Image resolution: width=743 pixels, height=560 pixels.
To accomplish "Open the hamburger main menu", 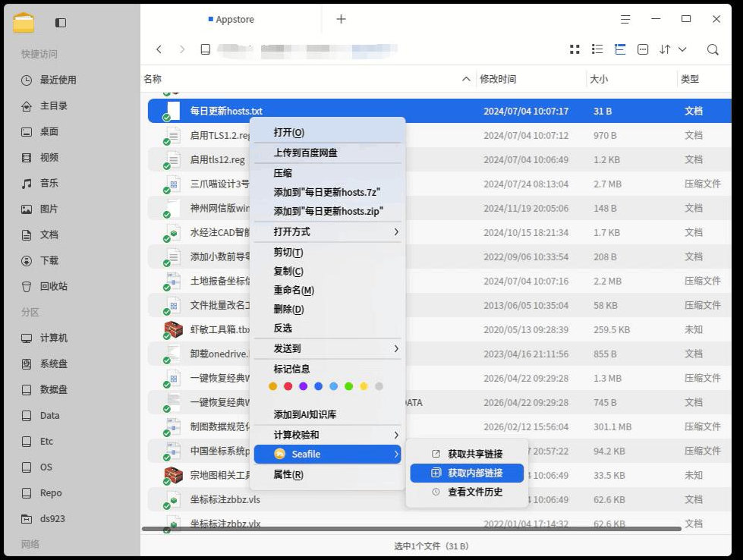I will click(x=625, y=19).
